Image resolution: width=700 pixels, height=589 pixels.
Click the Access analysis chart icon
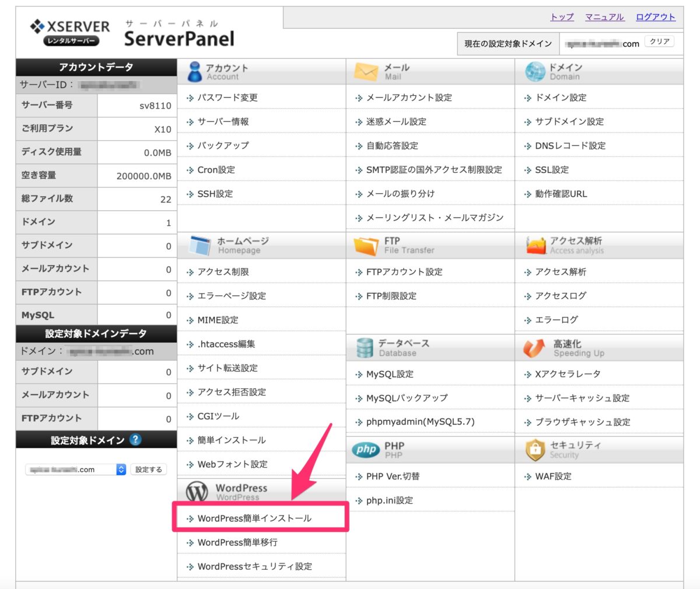click(535, 246)
